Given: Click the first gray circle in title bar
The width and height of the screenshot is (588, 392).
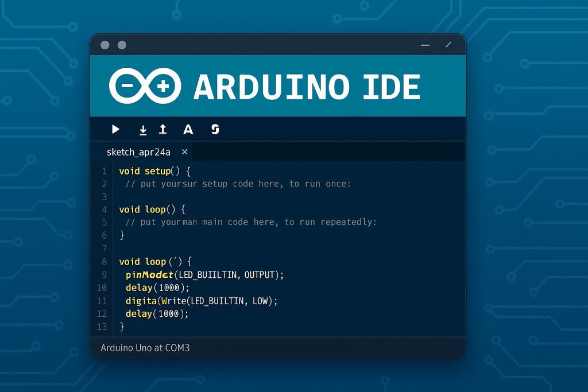Looking at the screenshot, I should click(x=105, y=45).
